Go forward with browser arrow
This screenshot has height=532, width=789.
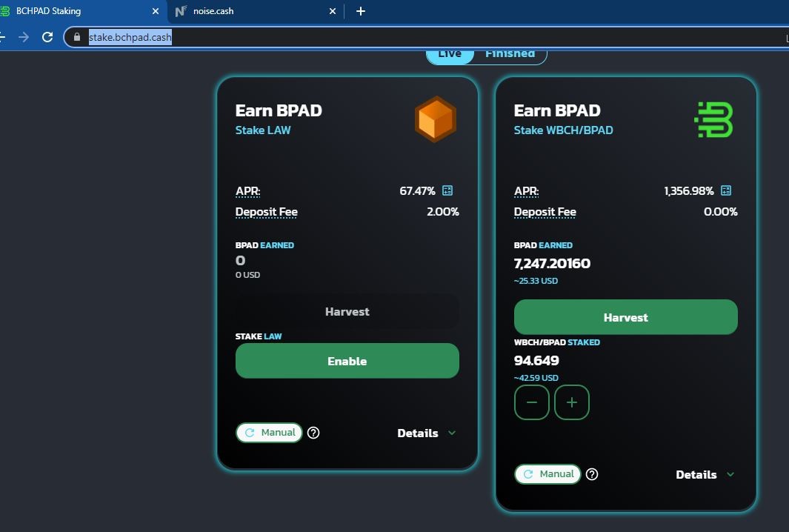(x=24, y=37)
